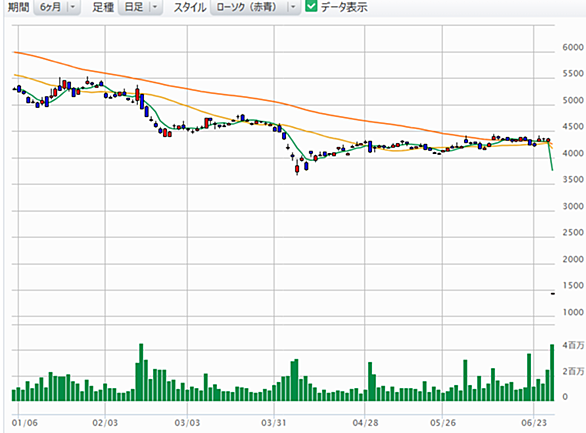The width and height of the screenshot is (586, 433).
Task: Click the 05/26 date axis label
Action: point(443,423)
